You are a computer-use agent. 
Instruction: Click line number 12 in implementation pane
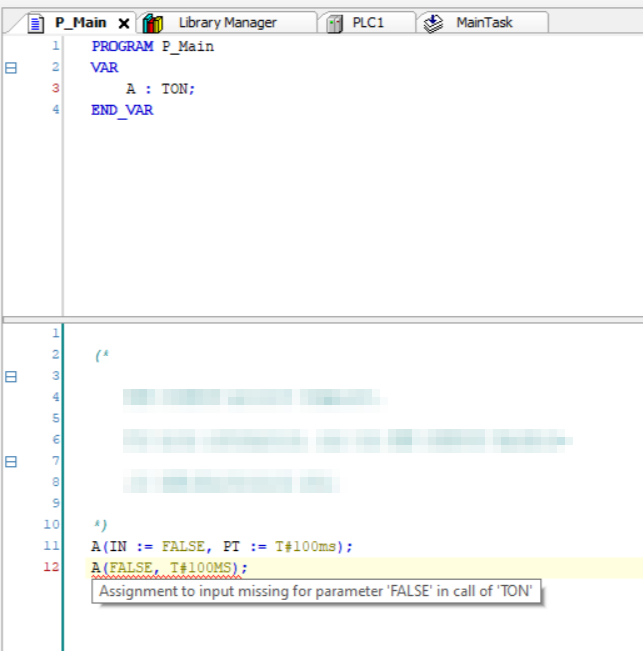pos(52,568)
